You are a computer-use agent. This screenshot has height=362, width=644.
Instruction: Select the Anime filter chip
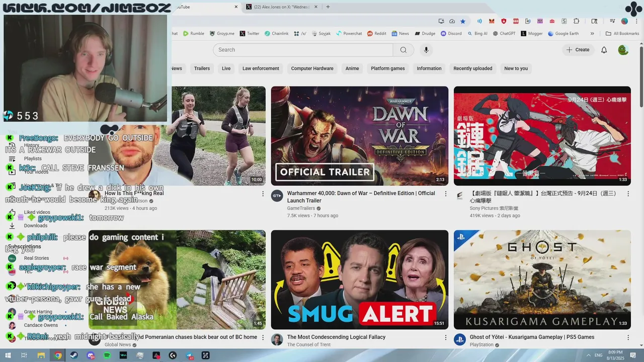coord(352,68)
